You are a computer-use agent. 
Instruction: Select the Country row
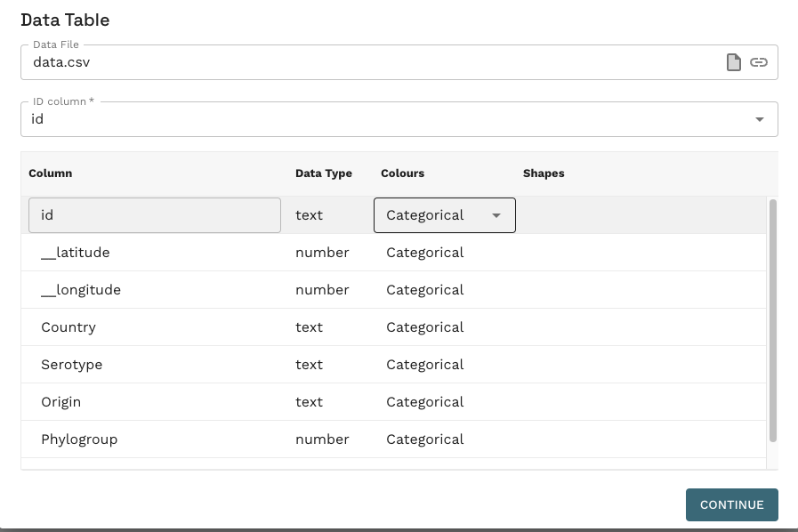[393, 327]
